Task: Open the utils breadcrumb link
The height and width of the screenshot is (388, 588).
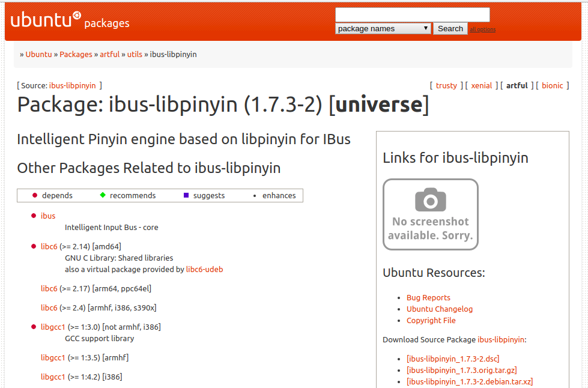Action: click(135, 55)
